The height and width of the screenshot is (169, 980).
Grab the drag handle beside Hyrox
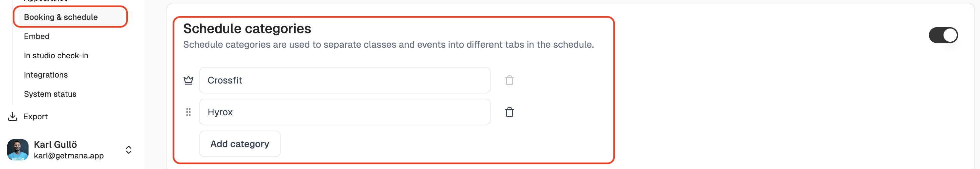click(188, 112)
